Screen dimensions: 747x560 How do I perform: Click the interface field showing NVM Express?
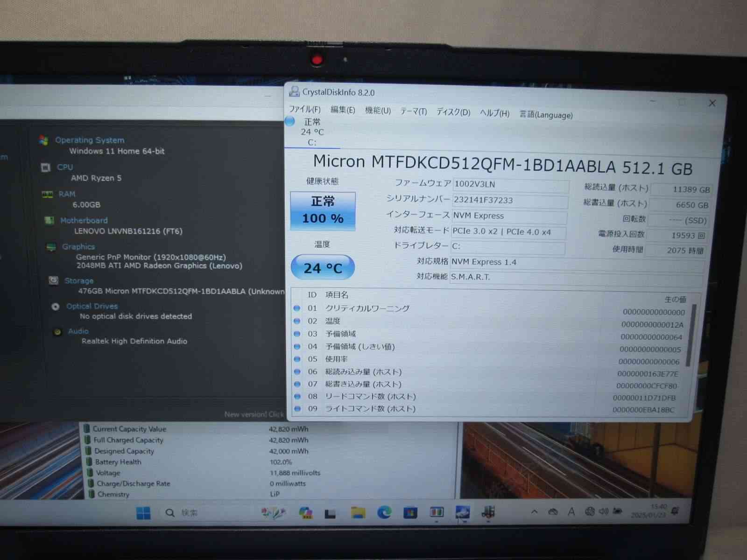(x=509, y=216)
